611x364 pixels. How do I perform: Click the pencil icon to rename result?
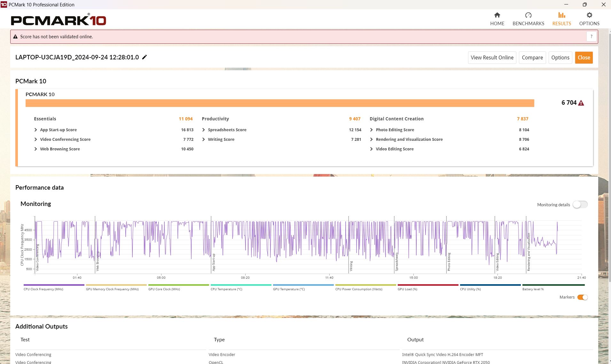pos(145,57)
